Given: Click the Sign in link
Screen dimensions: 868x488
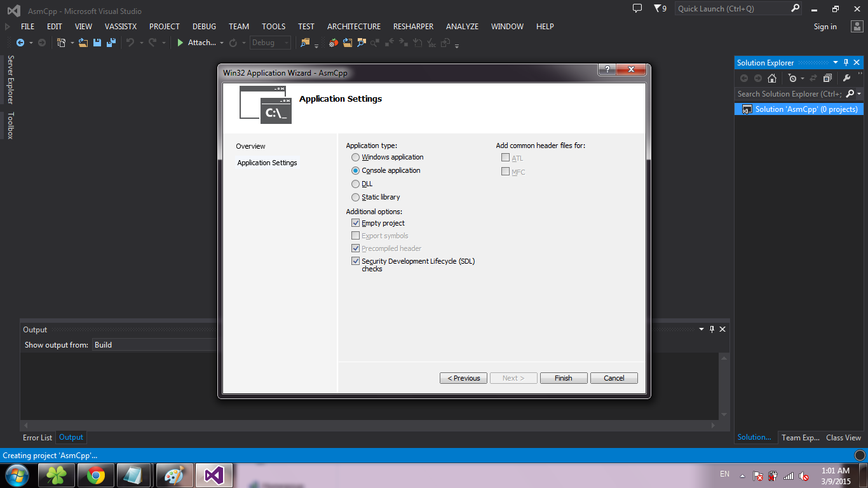Looking at the screenshot, I should [x=825, y=27].
